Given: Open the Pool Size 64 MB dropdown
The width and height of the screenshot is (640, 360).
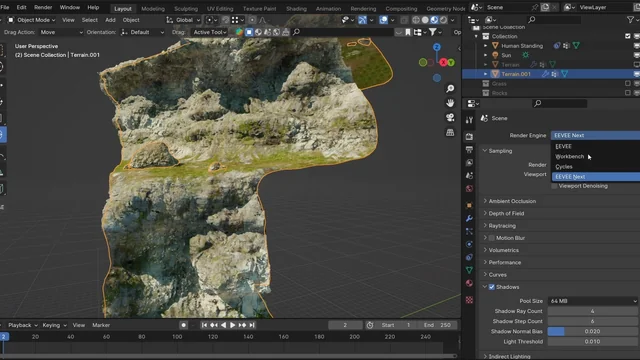Looking at the screenshot, I should pyautogui.click(x=593, y=301).
